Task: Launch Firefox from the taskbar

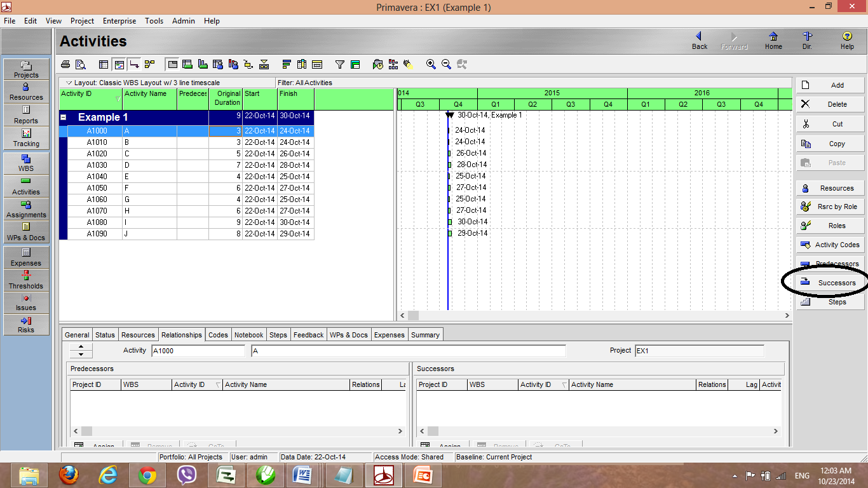Action: coord(69,475)
